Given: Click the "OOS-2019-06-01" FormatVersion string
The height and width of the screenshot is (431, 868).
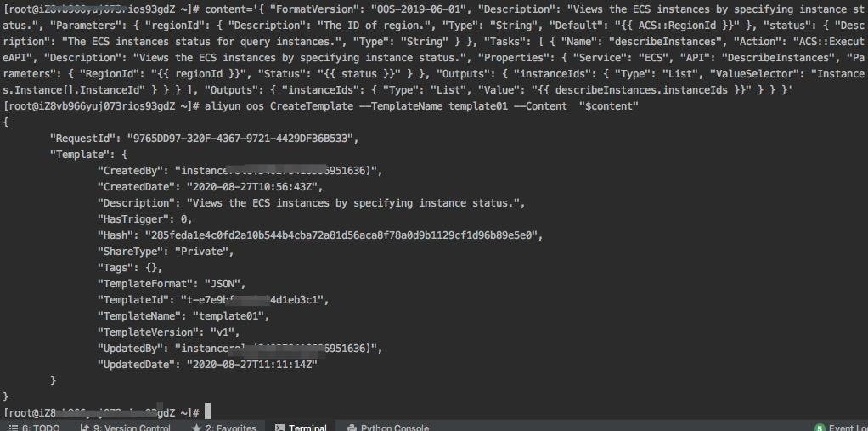Looking at the screenshot, I should tap(418, 9).
